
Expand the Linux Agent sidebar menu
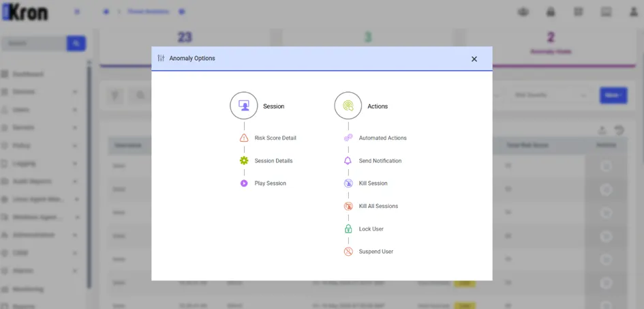(40, 199)
